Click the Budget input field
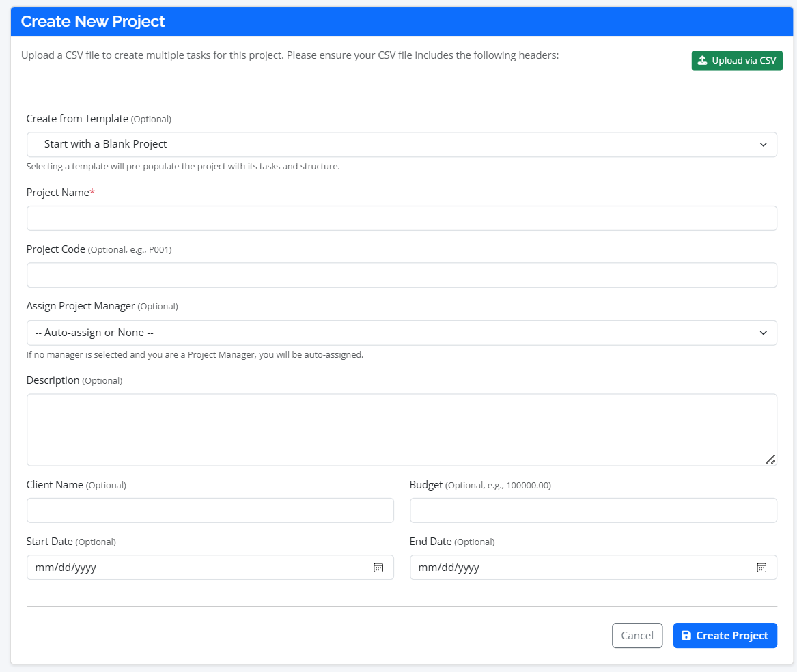The width and height of the screenshot is (797, 672). [x=593, y=510]
